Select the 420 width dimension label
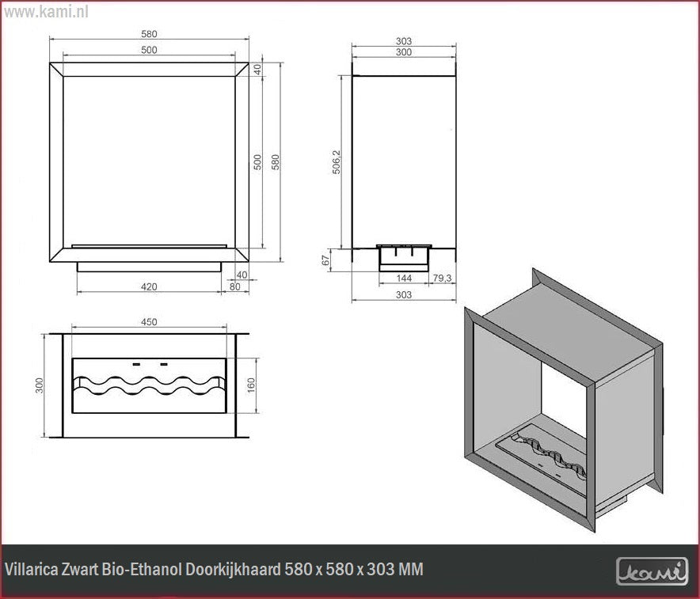Image resolution: width=700 pixels, height=599 pixels. 149,286
